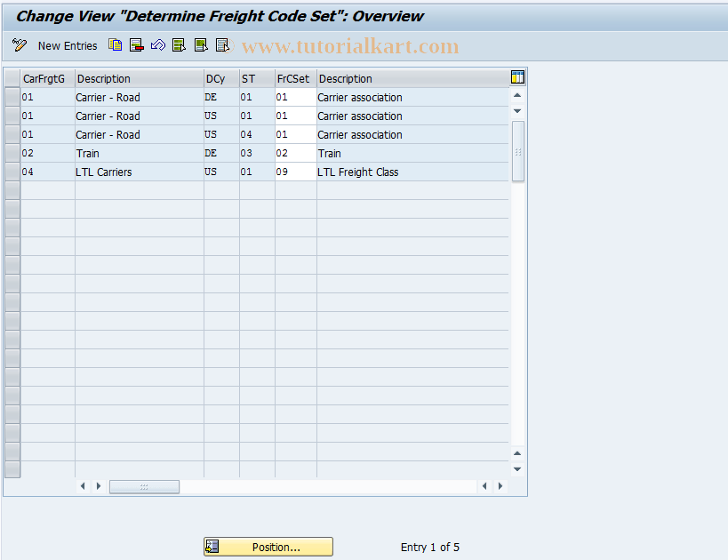Click the CarFrgtG column header

[x=44, y=78]
